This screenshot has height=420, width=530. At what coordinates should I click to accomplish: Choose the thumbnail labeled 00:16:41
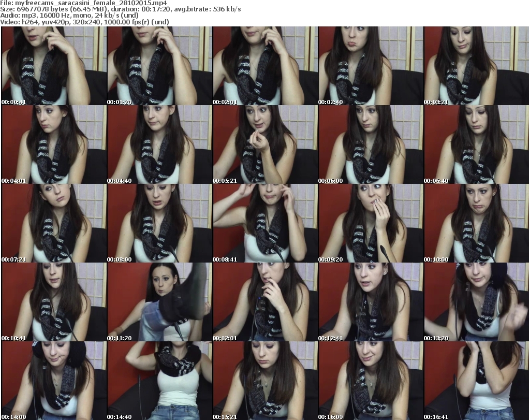coord(476,381)
